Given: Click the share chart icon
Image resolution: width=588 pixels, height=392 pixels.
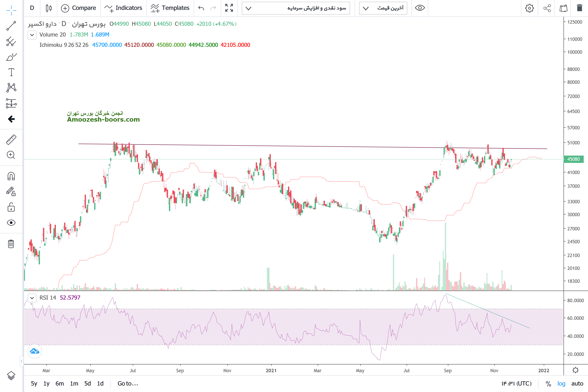Looking at the screenshot, I should [x=547, y=8].
